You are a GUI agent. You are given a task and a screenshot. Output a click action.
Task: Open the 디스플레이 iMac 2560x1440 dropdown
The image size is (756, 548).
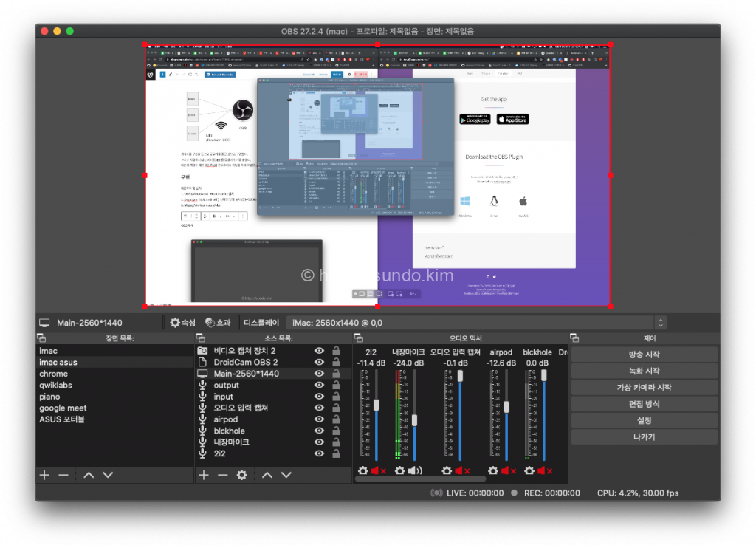point(661,323)
